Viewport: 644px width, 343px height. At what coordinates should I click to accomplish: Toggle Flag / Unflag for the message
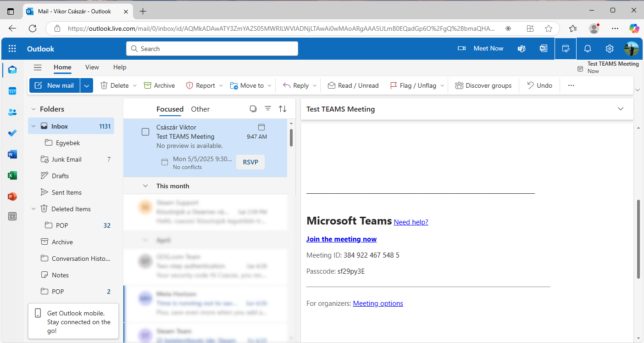[413, 85]
